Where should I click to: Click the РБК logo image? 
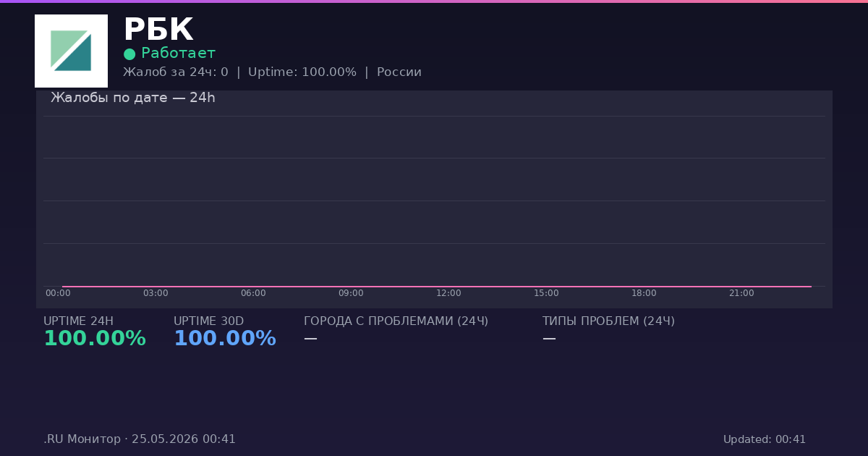coord(71,51)
